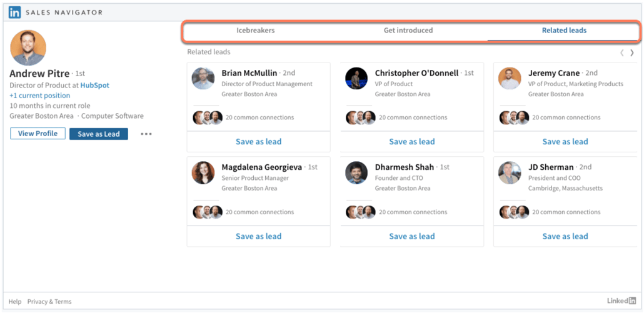Open Jeremy Crane's avatar photo
644x313 pixels.
(x=510, y=78)
